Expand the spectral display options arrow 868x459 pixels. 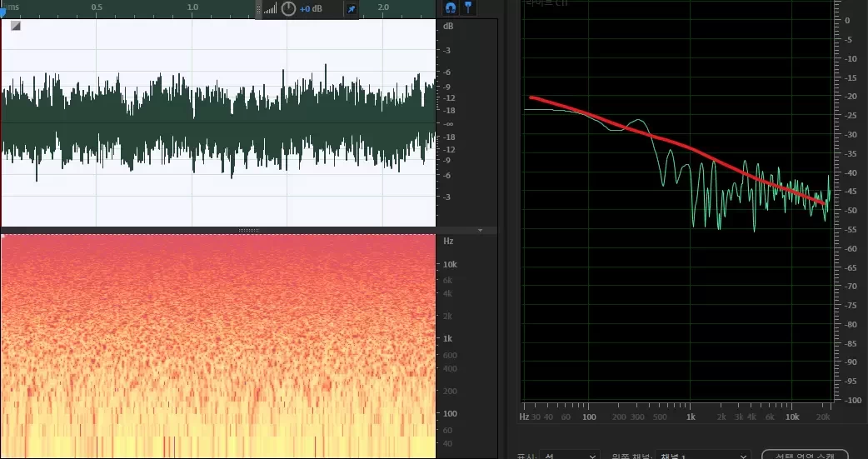pos(480,230)
